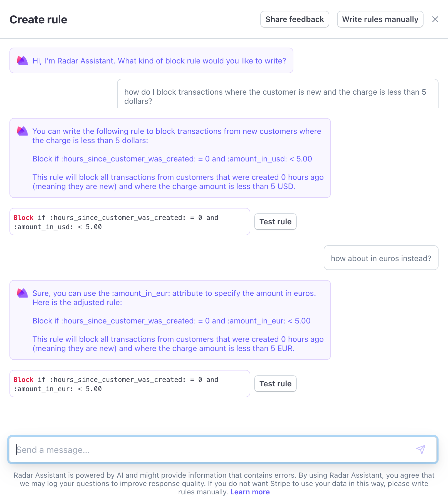Select the red Block keyword in euro rule box

coord(23,379)
